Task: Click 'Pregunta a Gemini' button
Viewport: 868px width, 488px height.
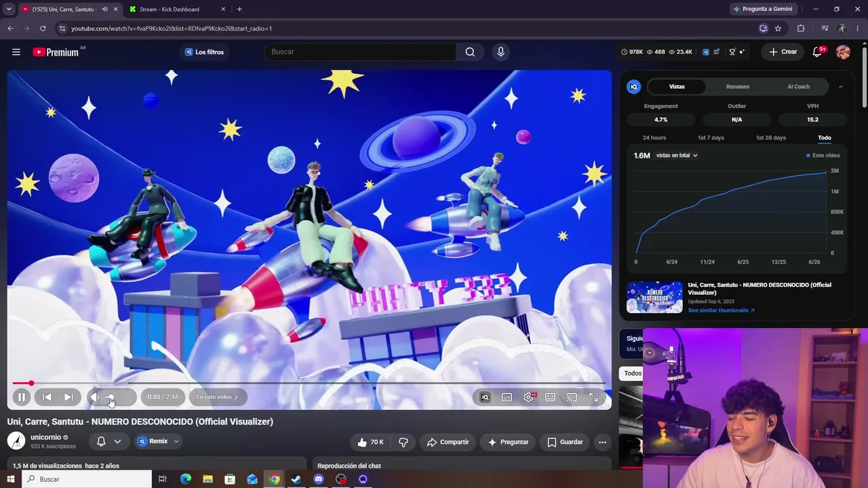Action: tap(764, 9)
